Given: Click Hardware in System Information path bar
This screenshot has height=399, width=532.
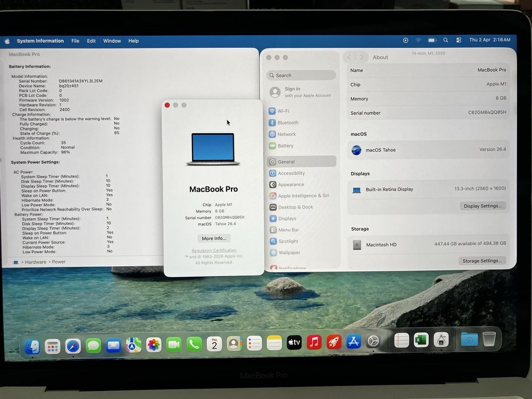Looking at the screenshot, I should point(35,262).
